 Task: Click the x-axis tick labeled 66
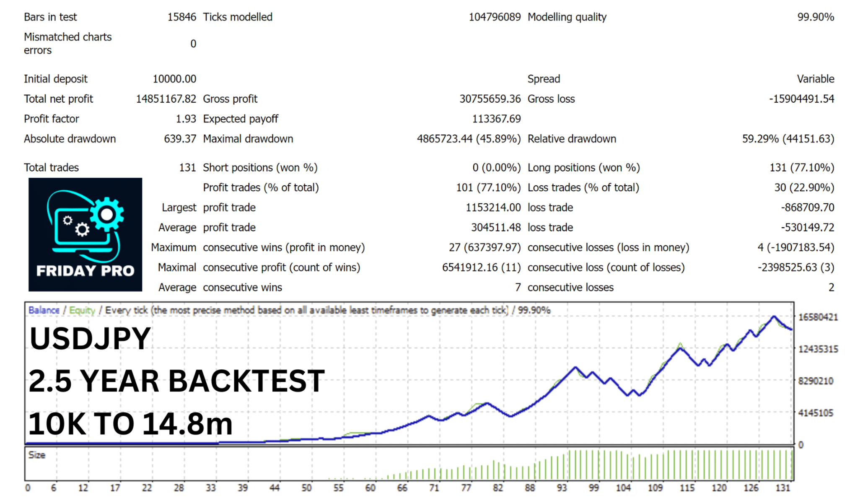[402, 488]
